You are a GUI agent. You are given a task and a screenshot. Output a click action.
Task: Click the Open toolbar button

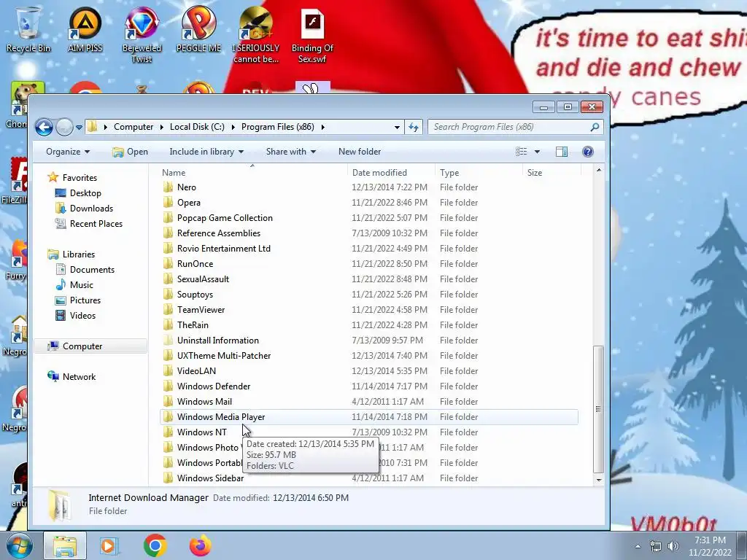coord(130,152)
